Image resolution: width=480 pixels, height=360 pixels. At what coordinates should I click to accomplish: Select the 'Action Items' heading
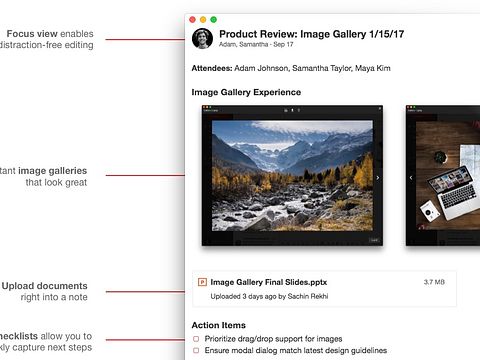coord(219,325)
